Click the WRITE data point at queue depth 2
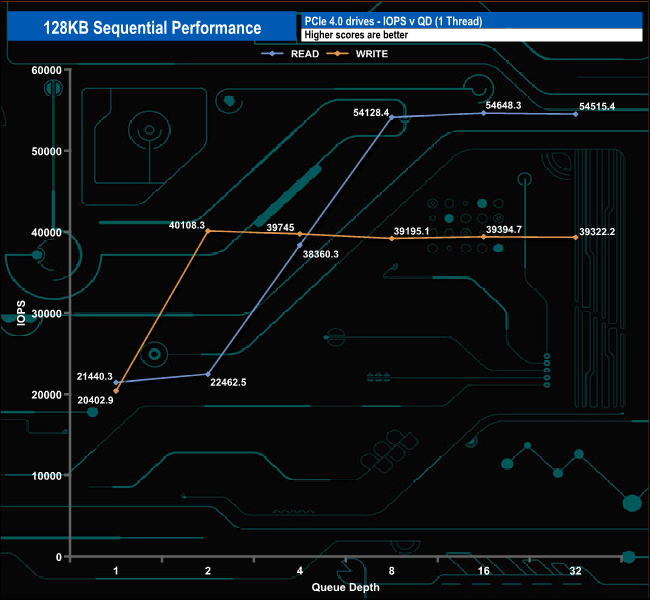This screenshot has height=600, width=650. 208,231
